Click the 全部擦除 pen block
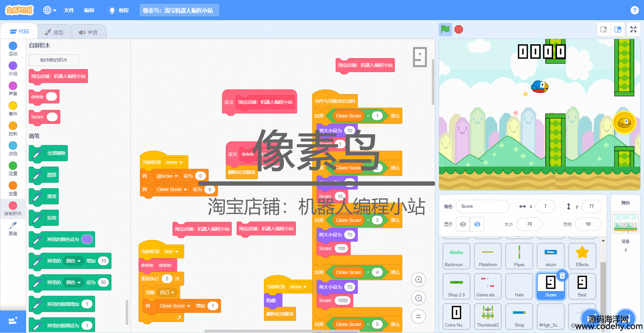Image resolution: width=644 pixels, height=333 pixels. point(48,153)
